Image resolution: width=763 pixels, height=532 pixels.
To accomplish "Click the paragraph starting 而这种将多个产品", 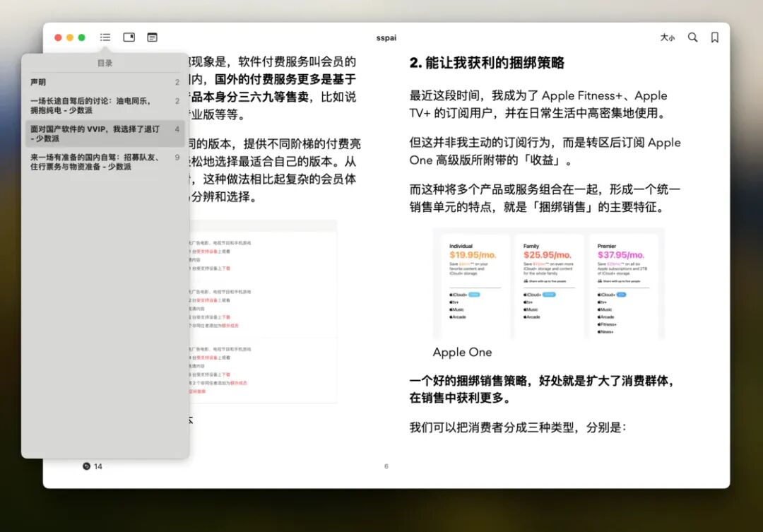I will (x=545, y=198).
